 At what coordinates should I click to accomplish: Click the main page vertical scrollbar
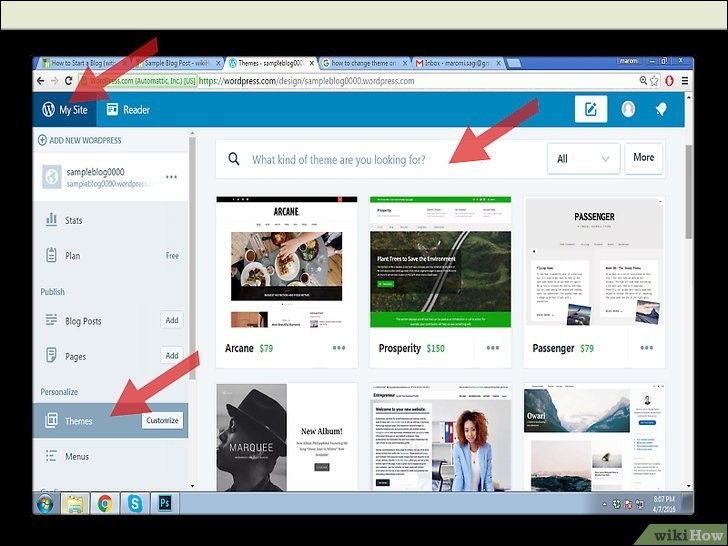[689, 192]
